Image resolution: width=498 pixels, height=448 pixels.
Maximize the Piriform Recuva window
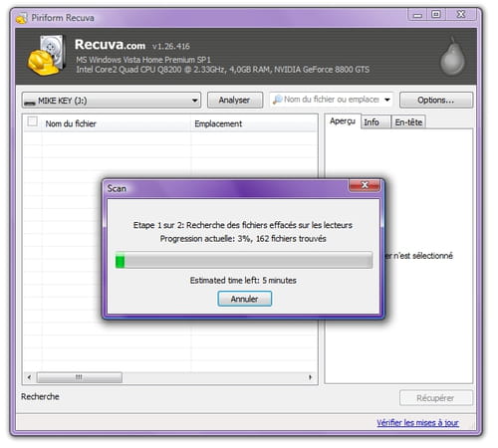(436, 15)
